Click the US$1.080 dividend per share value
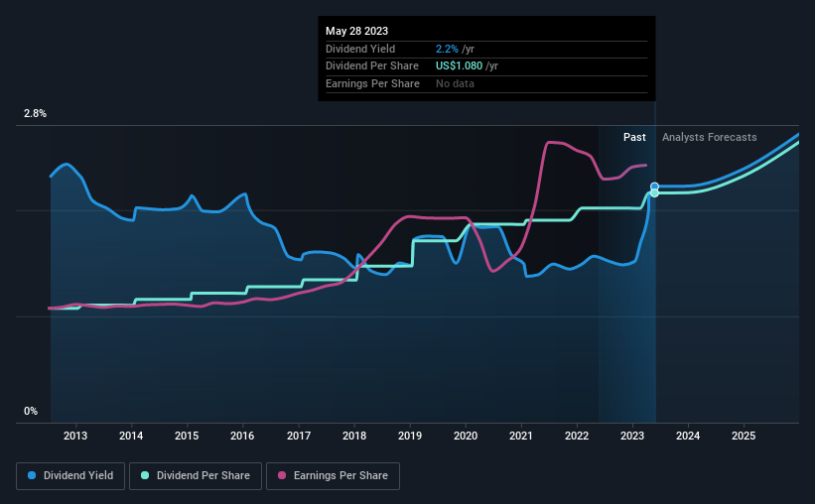The image size is (815, 504). 459,66
